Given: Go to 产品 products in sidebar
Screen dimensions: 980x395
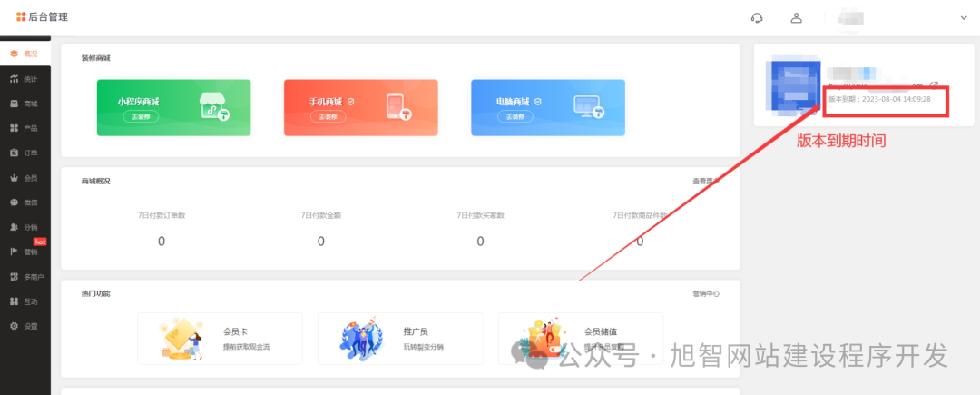Looking at the screenshot, I should (x=25, y=128).
